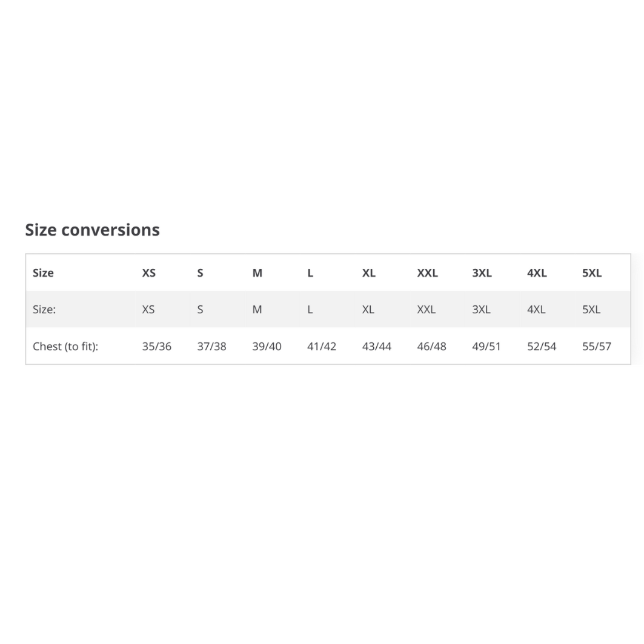
Task: Click chest measurement 37/38
Action: (211, 347)
